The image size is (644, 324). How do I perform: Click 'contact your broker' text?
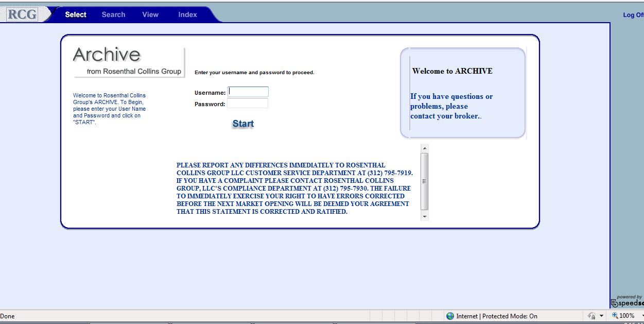tap(445, 116)
